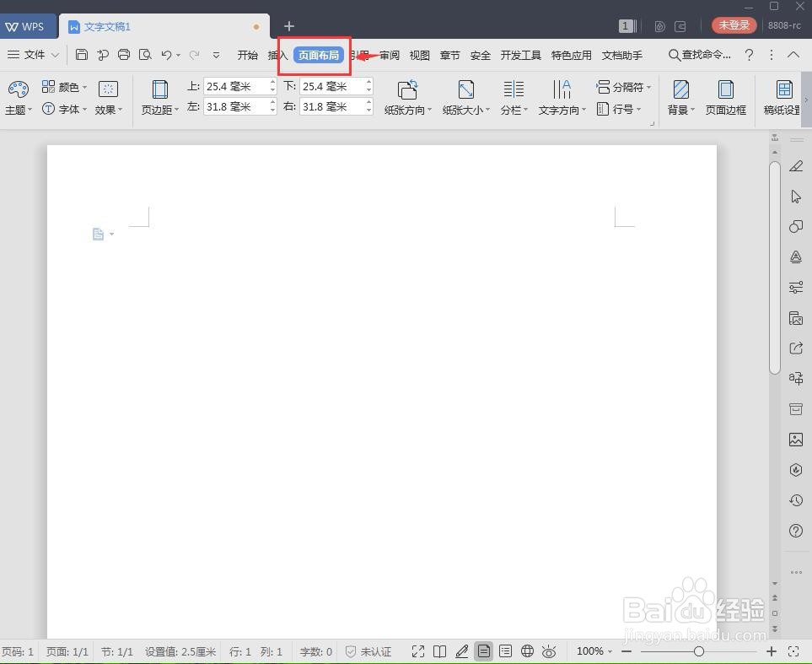Viewport: 812px width, 664px height.
Task: Click the pen icon in right sidebar
Action: pos(796,166)
